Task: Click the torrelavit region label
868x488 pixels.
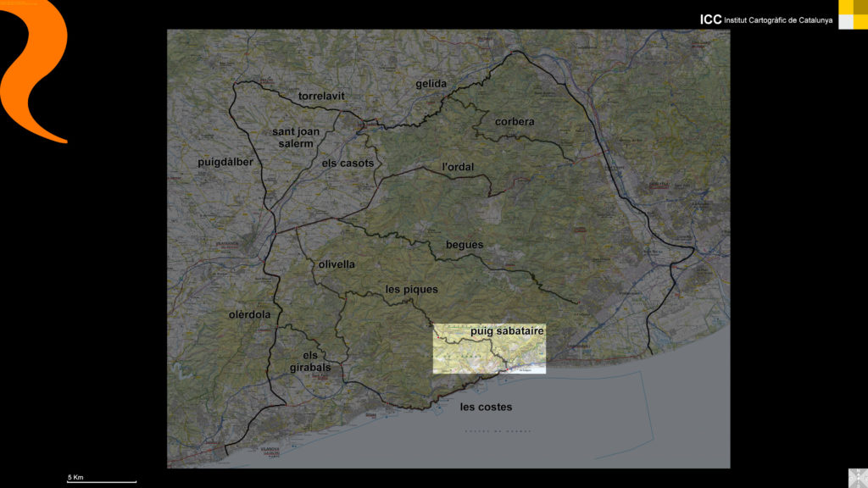Action: point(321,96)
